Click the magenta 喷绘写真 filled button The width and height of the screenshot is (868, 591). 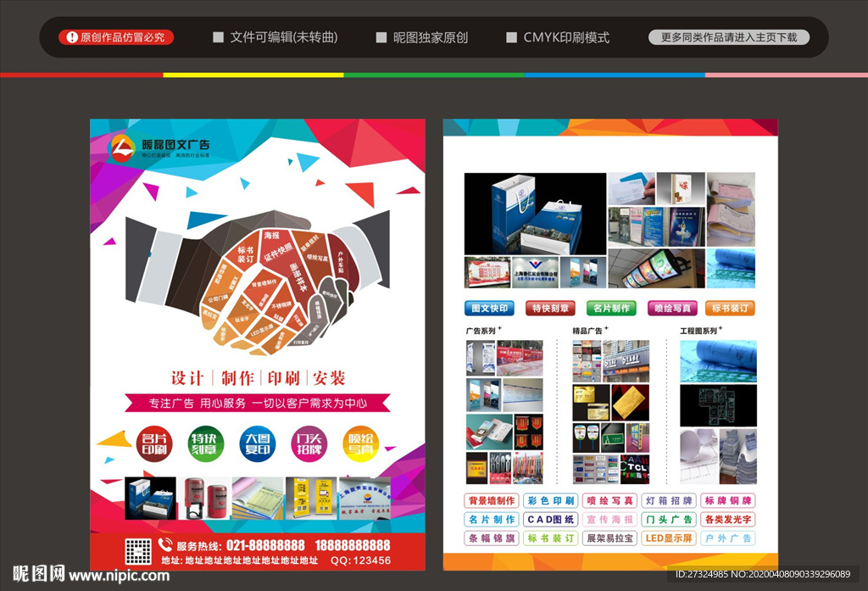[672, 308]
